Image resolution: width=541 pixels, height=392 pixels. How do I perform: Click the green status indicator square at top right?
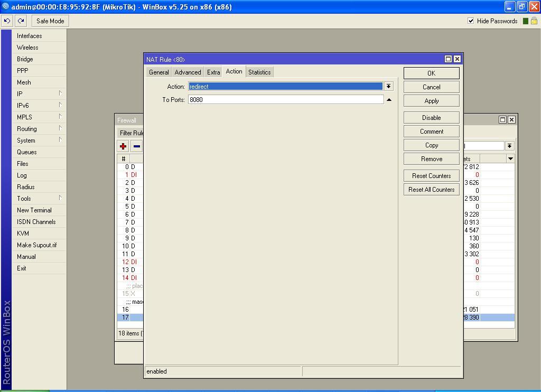[526, 21]
